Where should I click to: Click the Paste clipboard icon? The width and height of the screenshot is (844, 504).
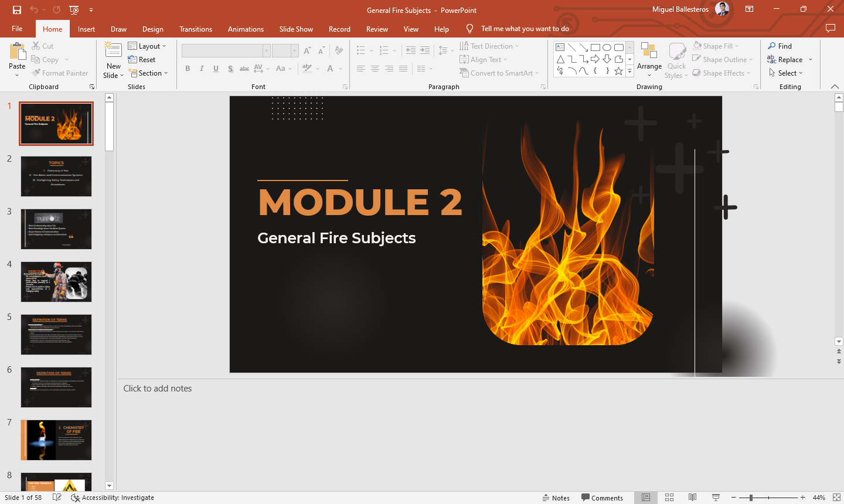[17, 52]
